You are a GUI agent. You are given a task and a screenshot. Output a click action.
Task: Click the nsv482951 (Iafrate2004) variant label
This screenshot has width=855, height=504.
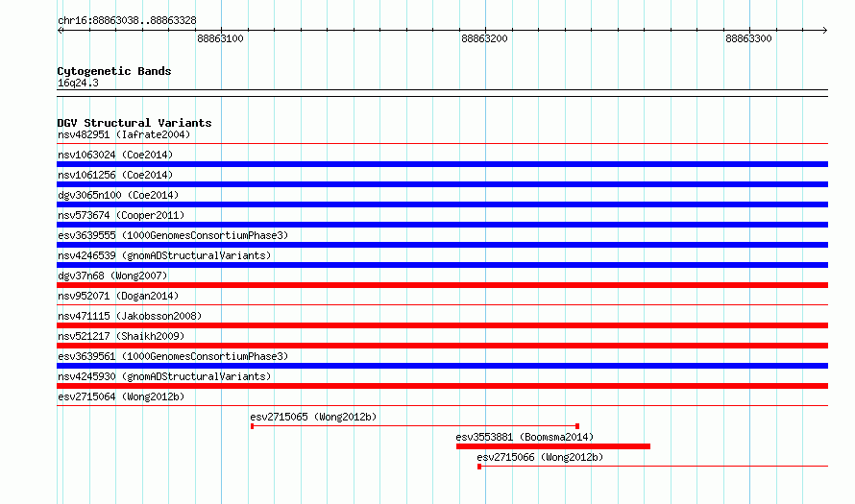tap(124, 134)
